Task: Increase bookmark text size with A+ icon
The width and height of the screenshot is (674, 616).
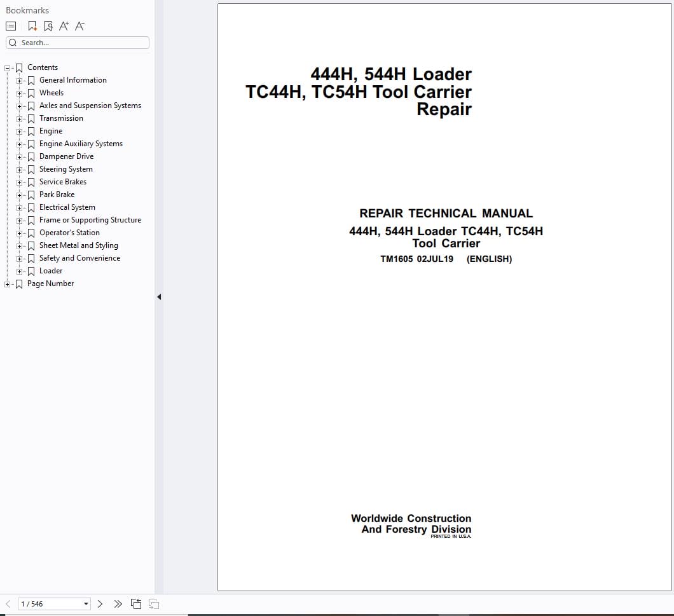Action: pyautogui.click(x=64, y=26)
